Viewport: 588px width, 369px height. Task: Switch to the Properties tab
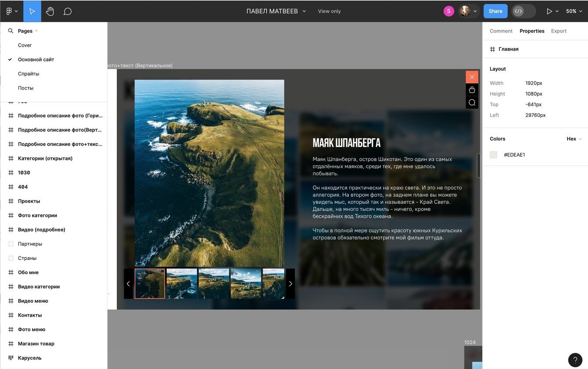coord(532,31)
